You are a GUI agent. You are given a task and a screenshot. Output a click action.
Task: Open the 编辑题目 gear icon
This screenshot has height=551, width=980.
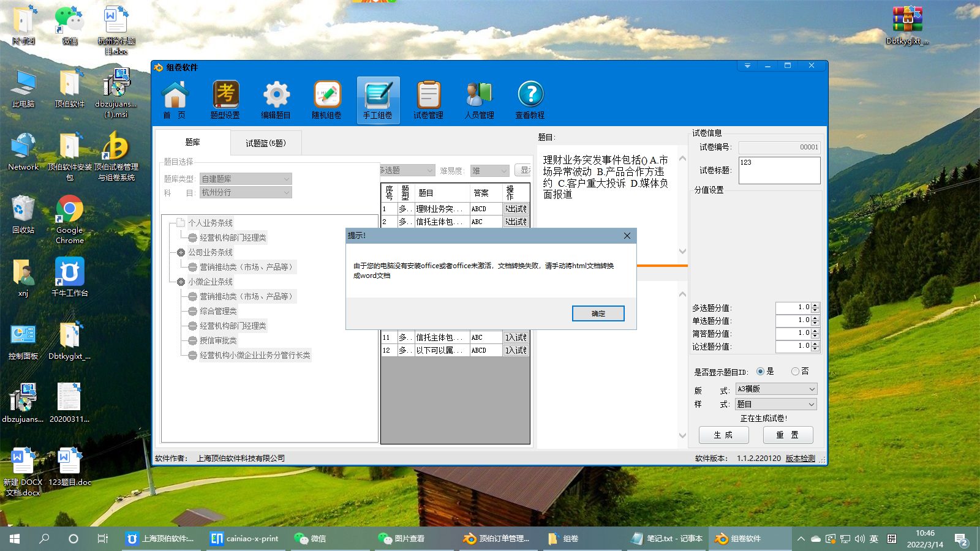pyautogui.click(x=276, y=99)
